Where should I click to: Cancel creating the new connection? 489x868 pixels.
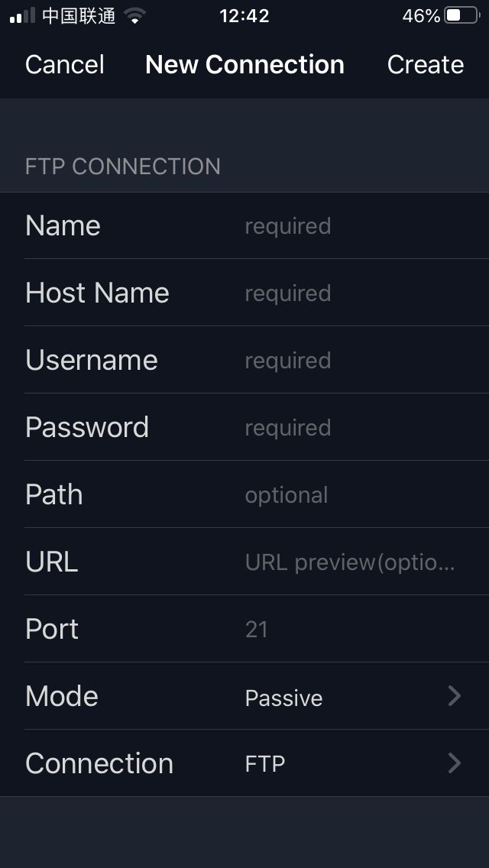coord(64,65)
